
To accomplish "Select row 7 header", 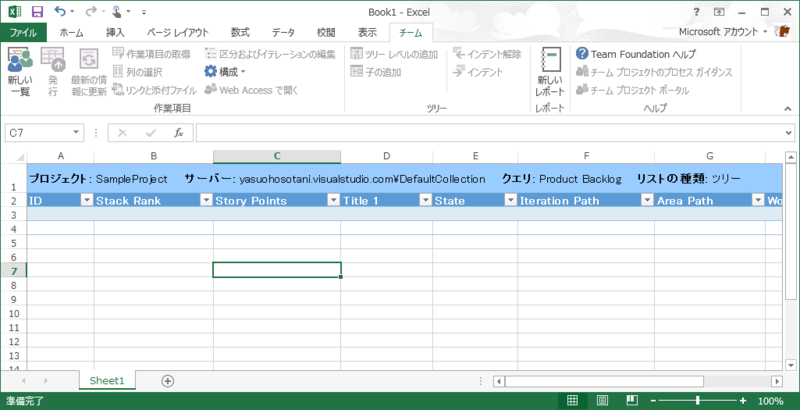I will click(14, 270).
